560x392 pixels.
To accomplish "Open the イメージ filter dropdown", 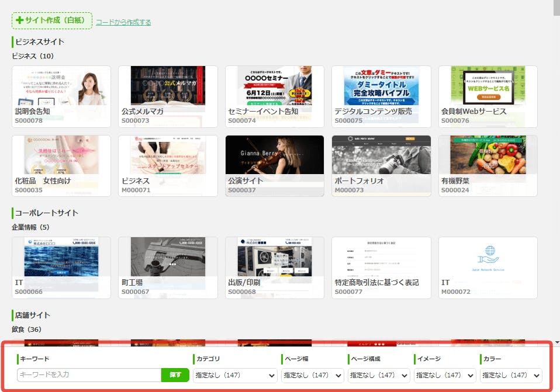I will coord(445,375).
